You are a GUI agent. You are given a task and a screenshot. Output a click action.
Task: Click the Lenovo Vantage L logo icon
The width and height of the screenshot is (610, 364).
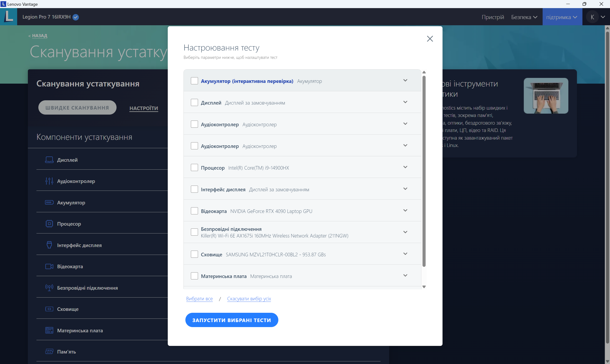pos(9,17)
